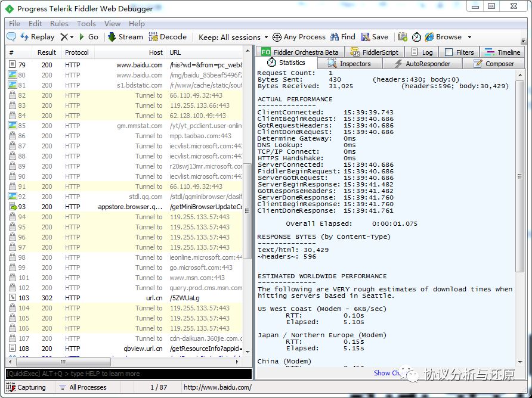Click the QuickExec command input box
The width and height of the screenshot is (532, 398).
129,374
